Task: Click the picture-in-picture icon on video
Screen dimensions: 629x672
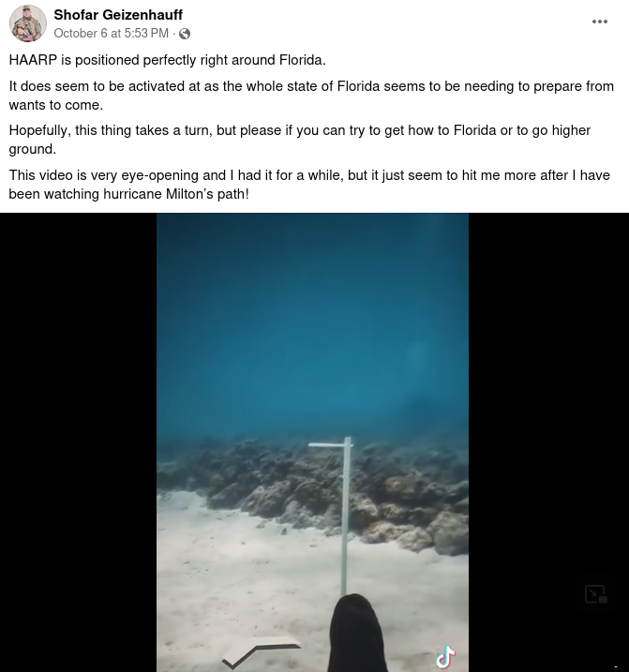Action: 595,594
